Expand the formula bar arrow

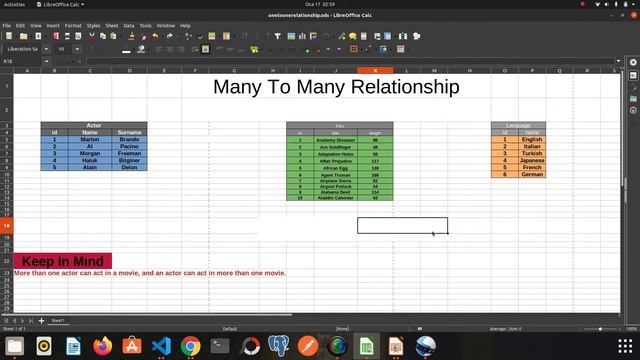618,61
